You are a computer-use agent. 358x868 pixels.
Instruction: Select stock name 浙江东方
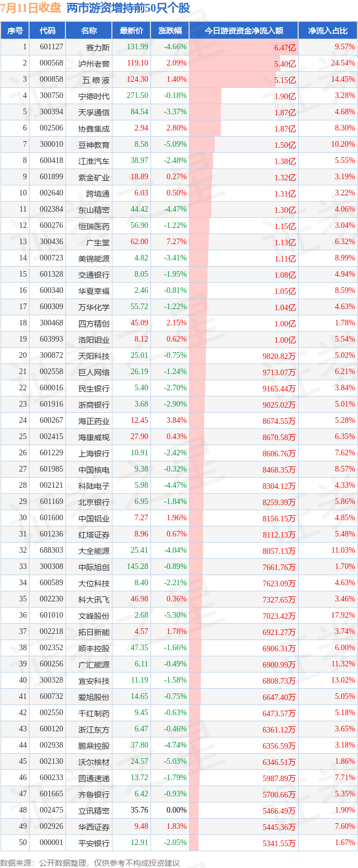[94, 729]
